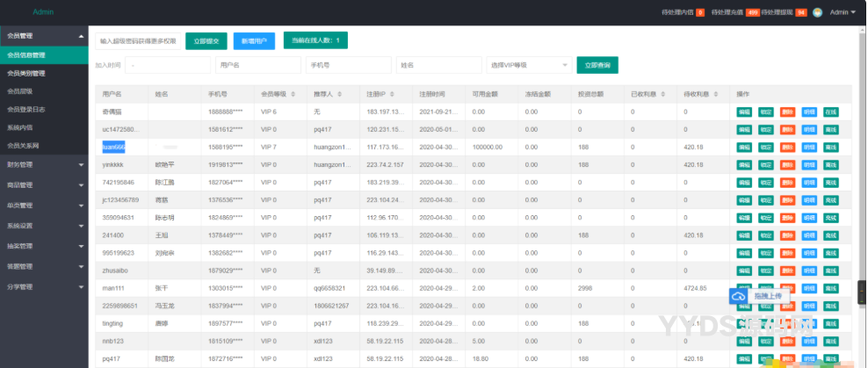Viewport: 868px width, 368px height.
Task: Click 编辑 for user zhusaibo
Action: click(744, 271)
